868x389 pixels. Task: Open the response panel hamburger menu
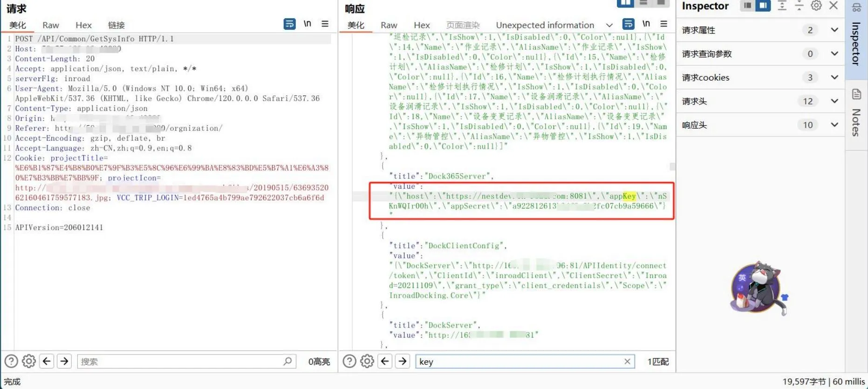(x=664, y=24)
